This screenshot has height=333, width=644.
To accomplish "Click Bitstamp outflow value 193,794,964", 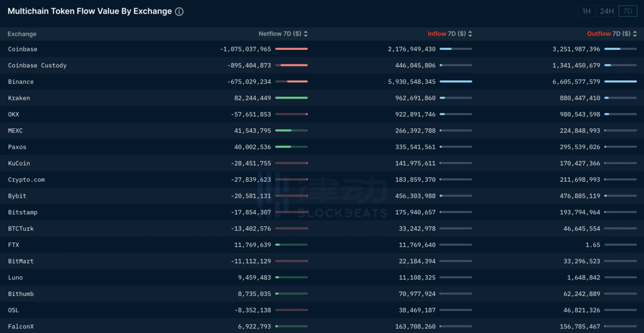I will click(580, 212).
